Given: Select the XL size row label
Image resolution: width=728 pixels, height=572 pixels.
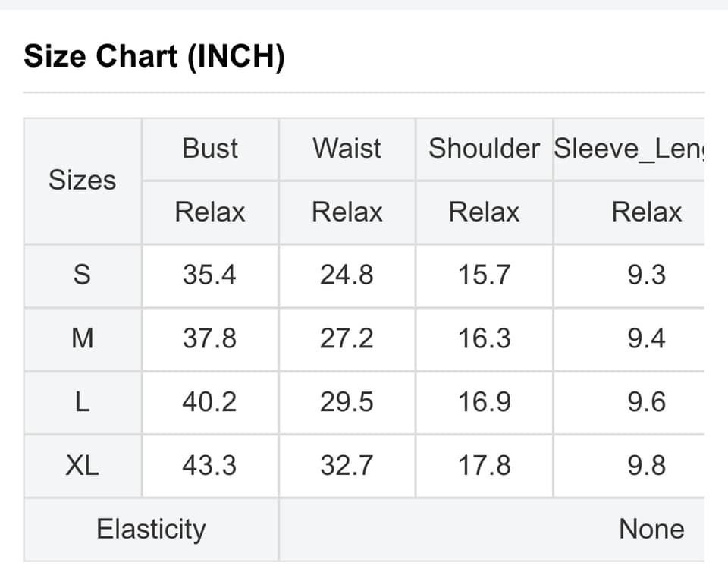Looking at the screenshot, I should pyautogui.click(x=82, y=465).
